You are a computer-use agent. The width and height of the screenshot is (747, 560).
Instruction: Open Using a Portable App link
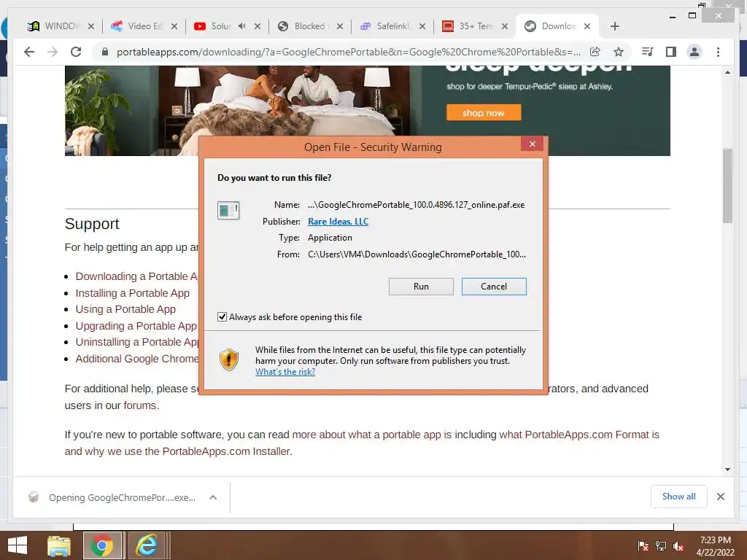(x=125, y=309)
